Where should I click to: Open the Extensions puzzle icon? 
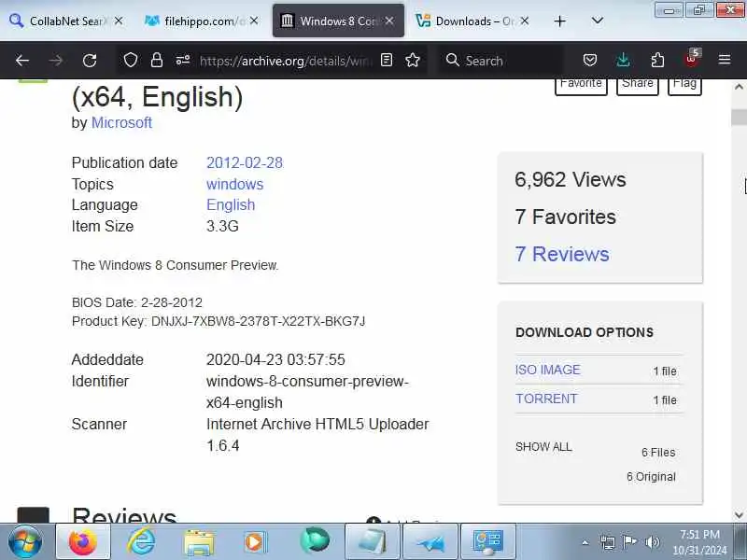coord(657,60)
